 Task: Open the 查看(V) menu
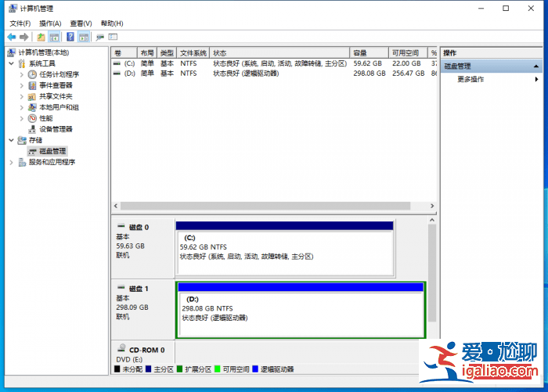click(81, 23)
